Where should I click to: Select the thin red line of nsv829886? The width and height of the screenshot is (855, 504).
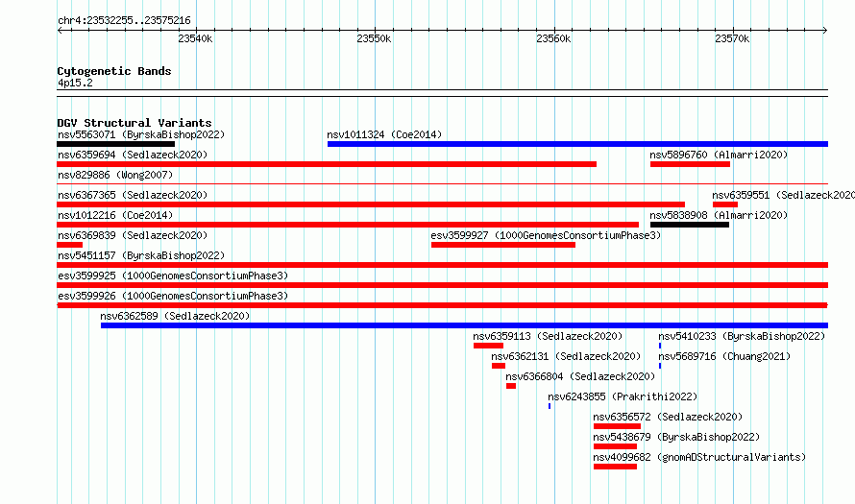(x=442, y=184)
